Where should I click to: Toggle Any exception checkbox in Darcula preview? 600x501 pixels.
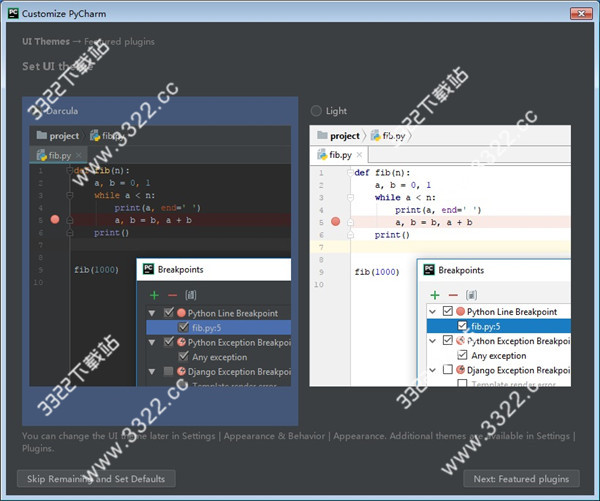pos(183,356)
